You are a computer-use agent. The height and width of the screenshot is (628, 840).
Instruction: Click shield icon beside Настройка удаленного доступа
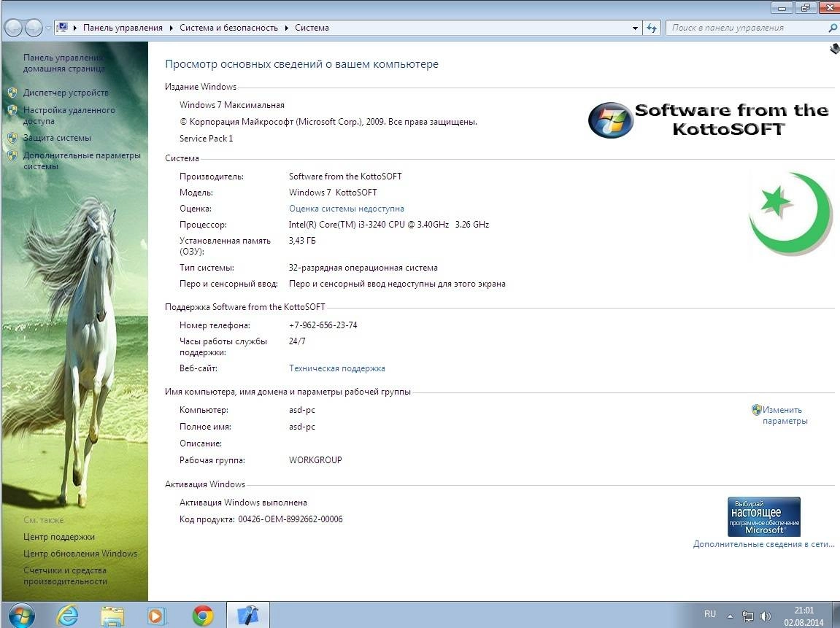pos(12,110)
